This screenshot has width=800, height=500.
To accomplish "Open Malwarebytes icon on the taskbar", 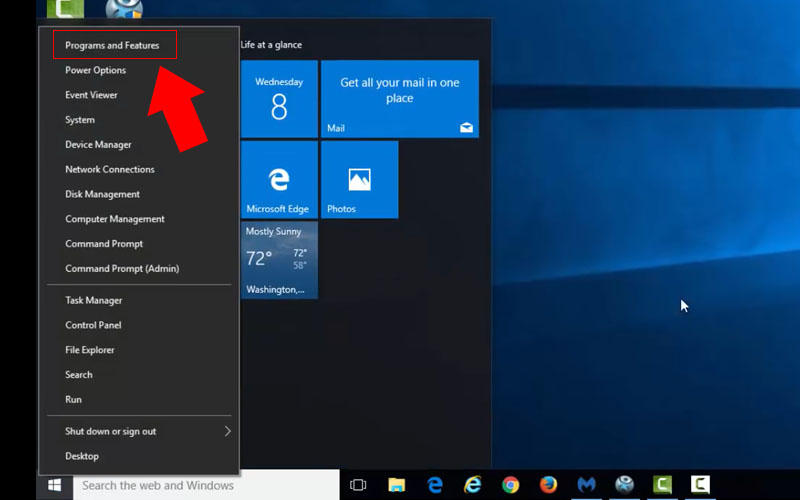I will (586, 485).
